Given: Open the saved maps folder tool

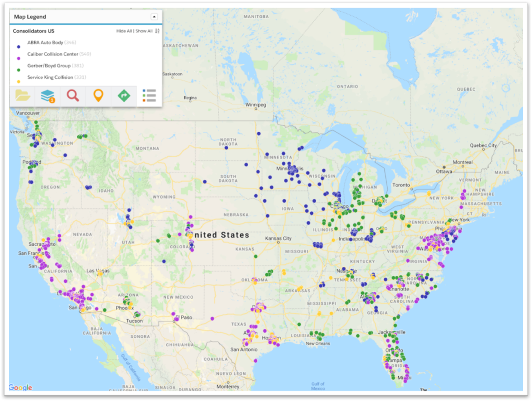Looking at the screenshot, I should 22,96.
